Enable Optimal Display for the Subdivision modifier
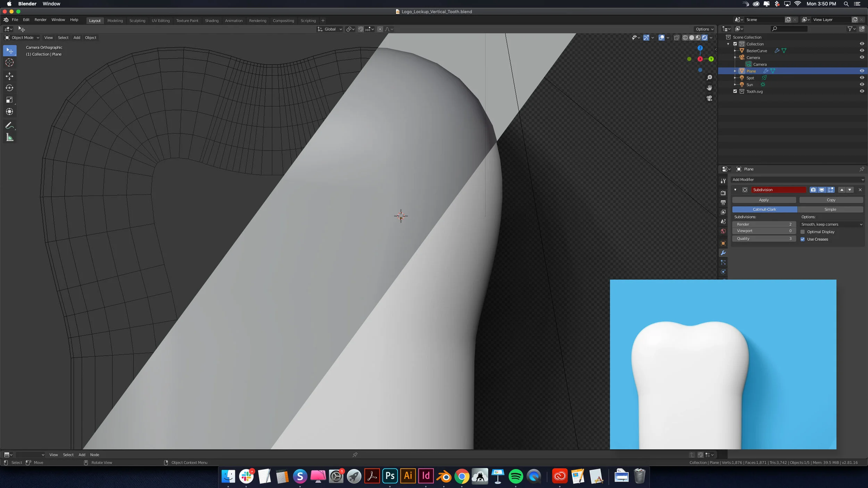 click(x=802, y=232)
